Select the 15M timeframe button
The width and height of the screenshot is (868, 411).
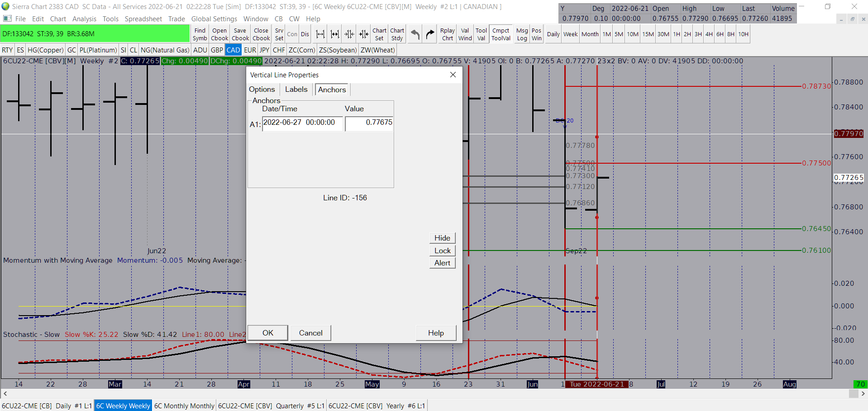pos(648,34)
